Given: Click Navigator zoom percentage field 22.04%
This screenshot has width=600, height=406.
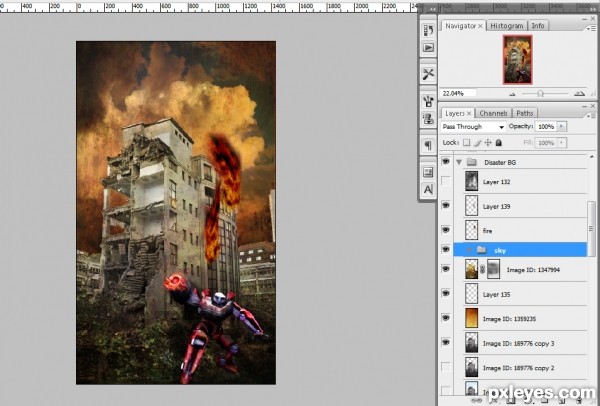Looking at the screenshot, I should (x=458, y=93).
